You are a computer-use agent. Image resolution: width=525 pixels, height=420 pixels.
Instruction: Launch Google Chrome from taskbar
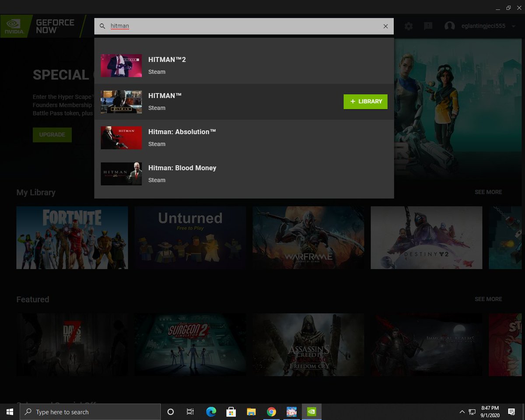point(271,412)
